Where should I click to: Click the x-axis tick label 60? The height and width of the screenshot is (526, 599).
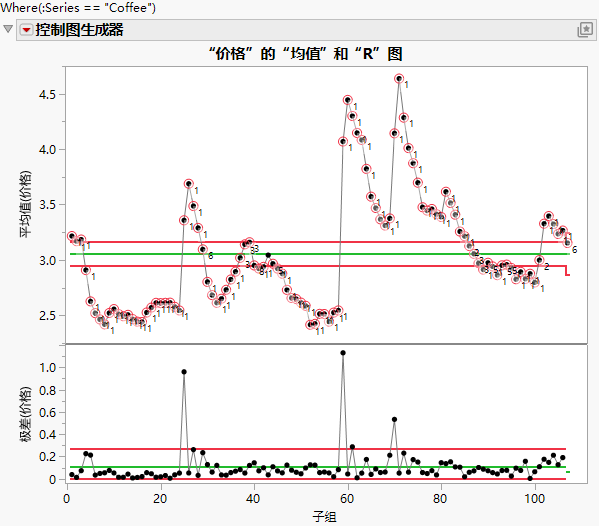347,498
